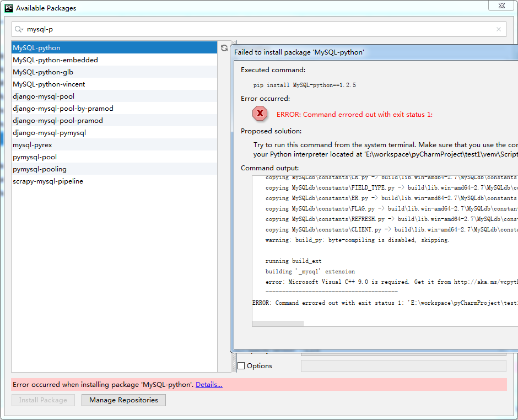The width and height of the screenshot is (518, 420).
Task: Select scrapy-mysql-pipeline package
Action: [x=114, y=181]
